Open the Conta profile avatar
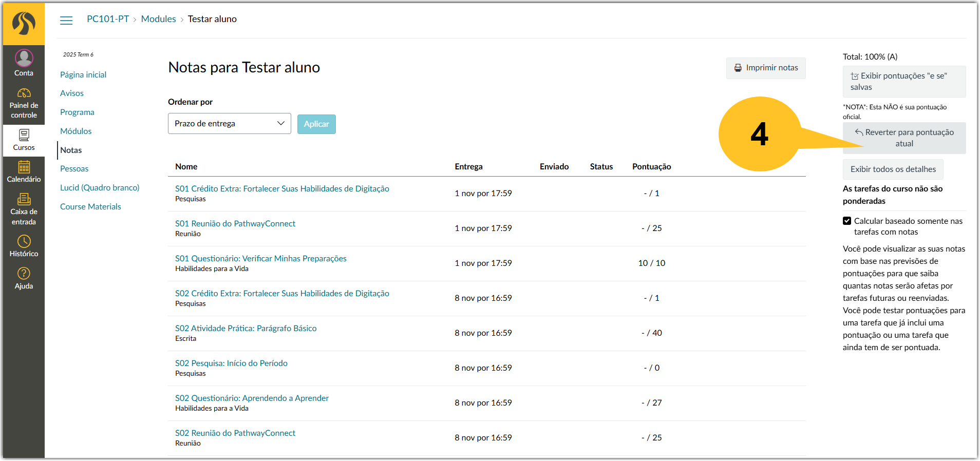This screenshot has width=980, height=461. [24, 58]
